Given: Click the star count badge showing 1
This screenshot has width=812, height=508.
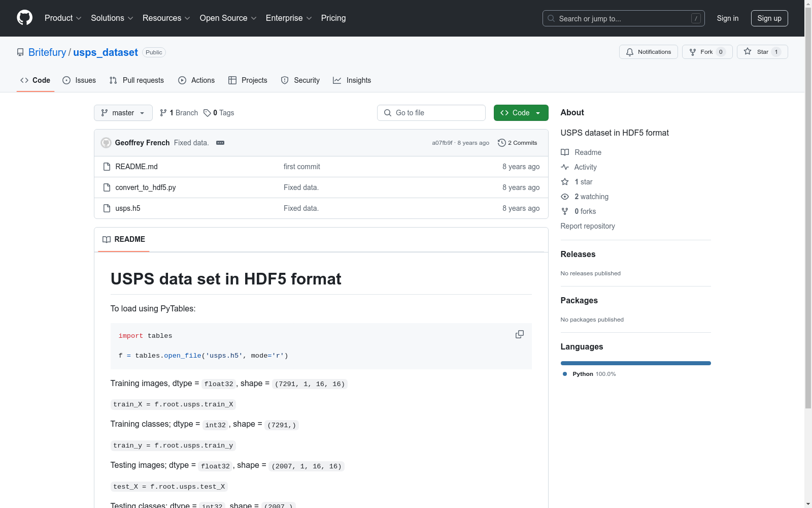Looking at the screenshot, I should pos(776,52).
